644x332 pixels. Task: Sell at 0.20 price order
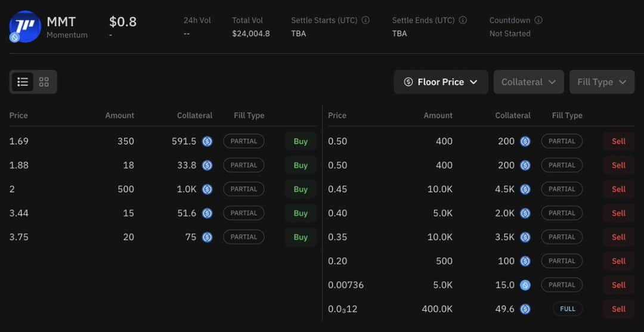[618, 261]
